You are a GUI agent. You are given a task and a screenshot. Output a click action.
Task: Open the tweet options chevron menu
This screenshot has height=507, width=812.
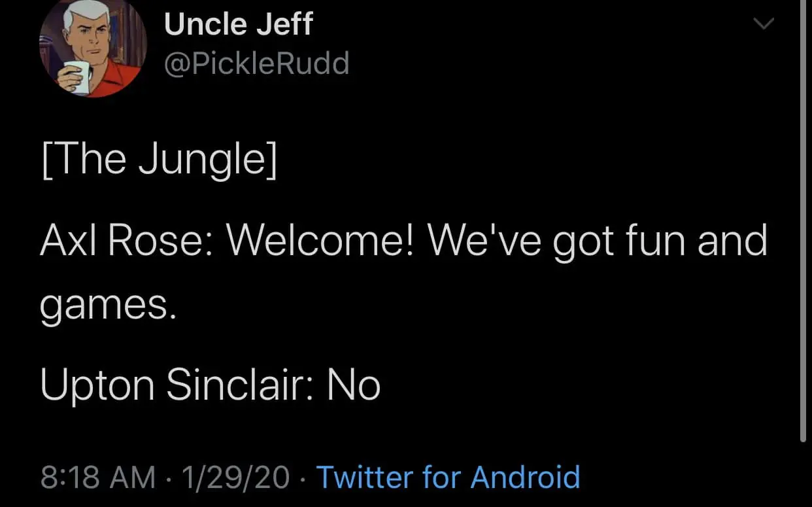763,24
